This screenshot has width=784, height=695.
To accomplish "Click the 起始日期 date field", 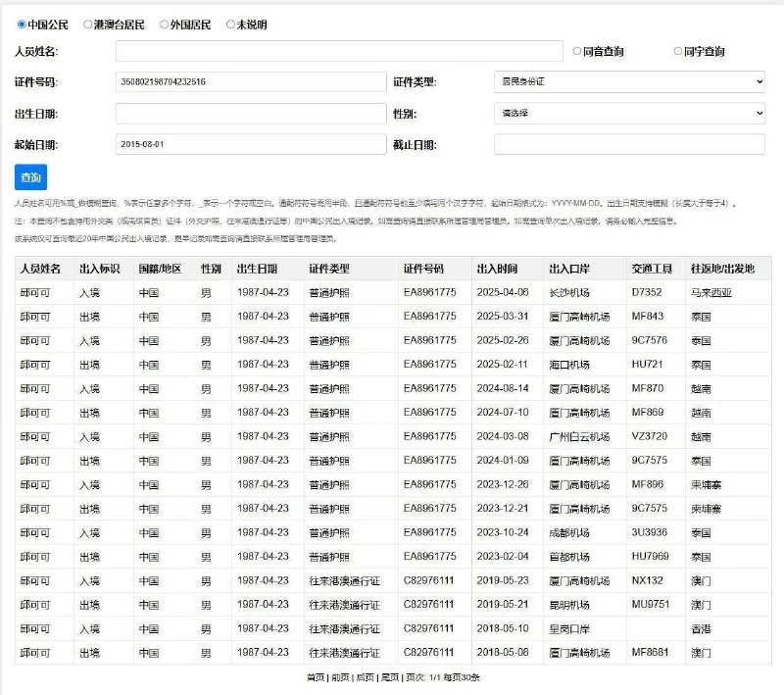I will pos(251,145).
